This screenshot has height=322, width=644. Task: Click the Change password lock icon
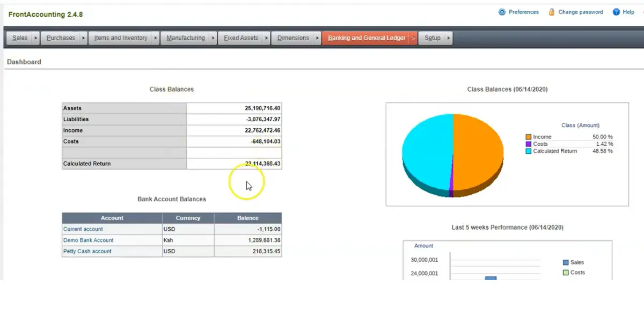[552, 12]
